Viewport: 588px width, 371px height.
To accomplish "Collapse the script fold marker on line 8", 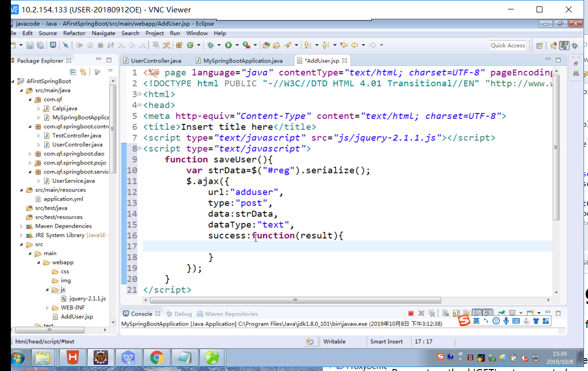I will click(x=140, y=149).
